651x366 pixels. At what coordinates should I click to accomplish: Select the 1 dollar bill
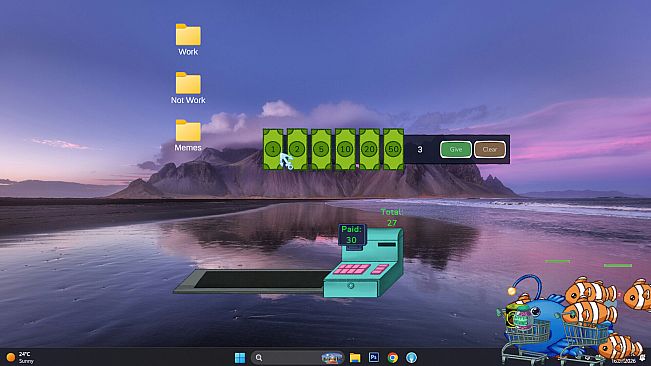pos(273,149)
